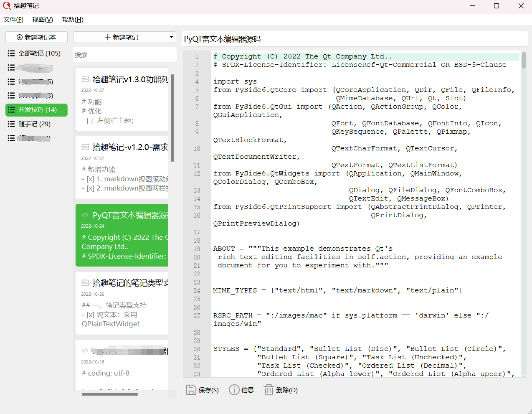Select the 随手记 (29) notebook
The width and height of the screenshot is (532, 414).
click(36, 124)
